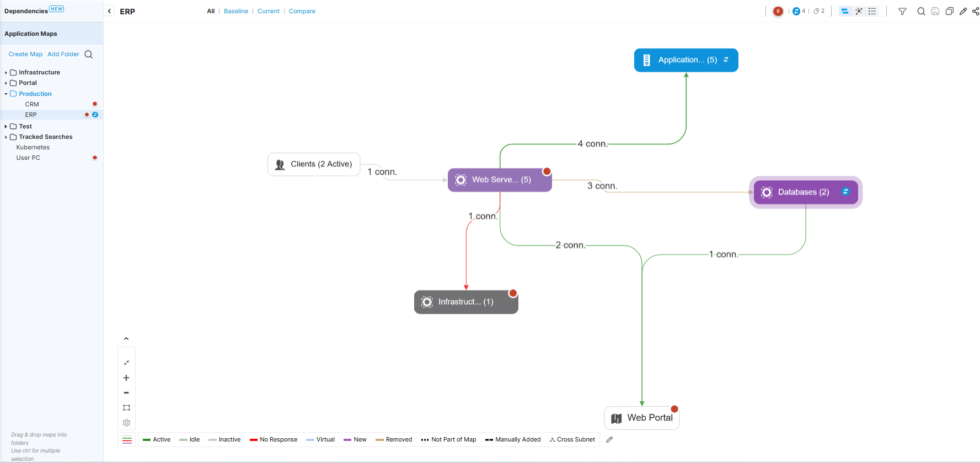Switch to the layered map layout view
The width and height of the screenshot is (980, 463).
845,11
